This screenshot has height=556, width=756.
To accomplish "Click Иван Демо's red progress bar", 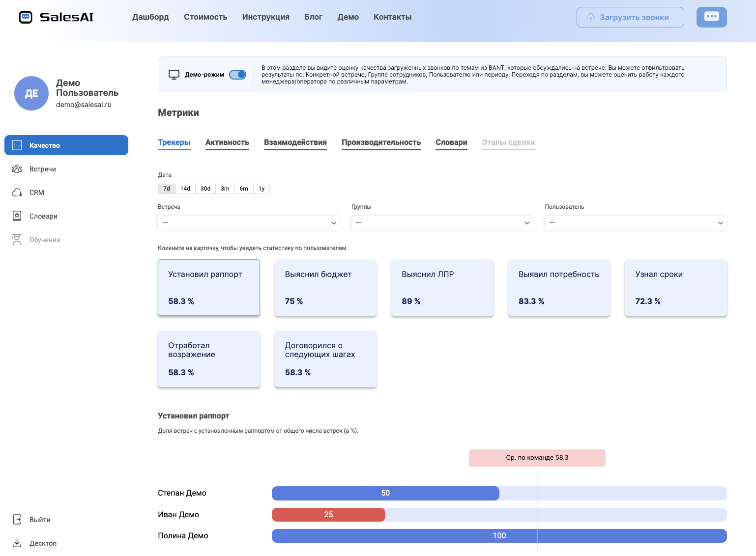I will point(328,515).
